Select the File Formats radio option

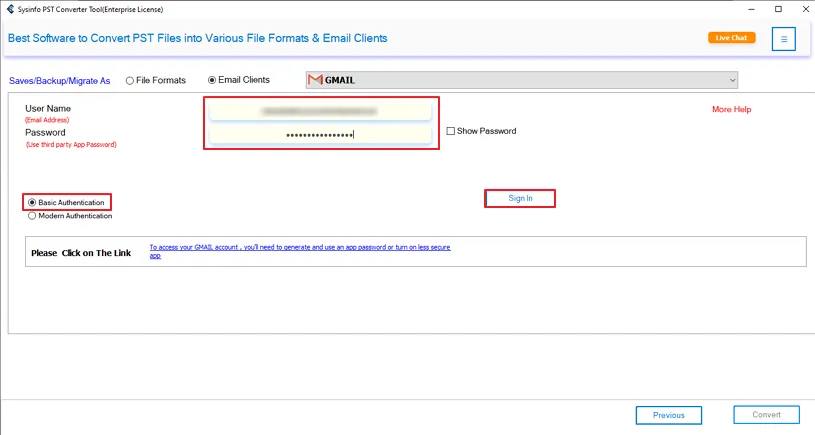[x=155, y=81]
